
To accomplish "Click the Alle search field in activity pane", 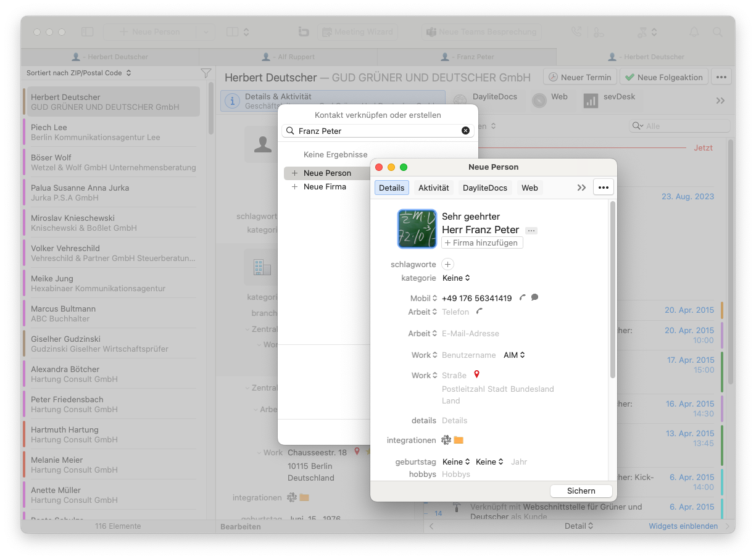I will coord(679,126).
